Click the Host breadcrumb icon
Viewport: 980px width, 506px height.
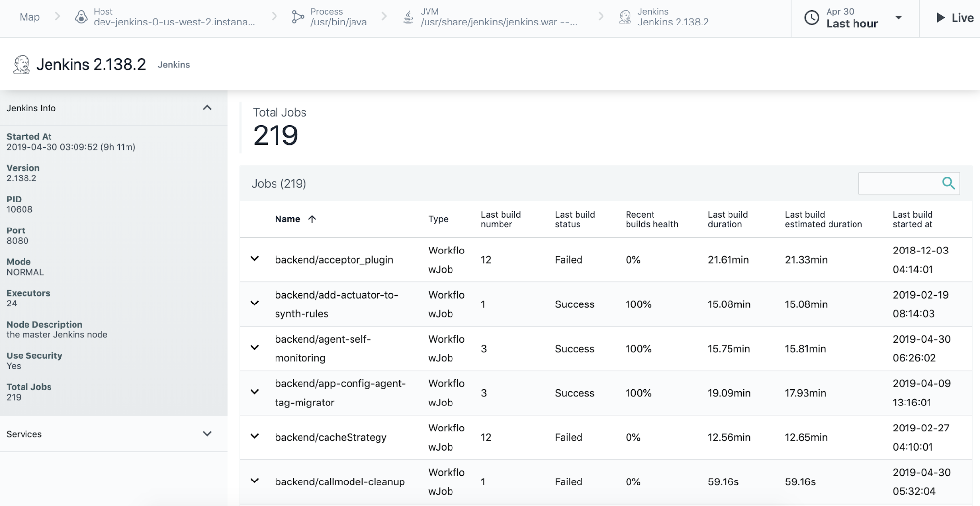81,17
